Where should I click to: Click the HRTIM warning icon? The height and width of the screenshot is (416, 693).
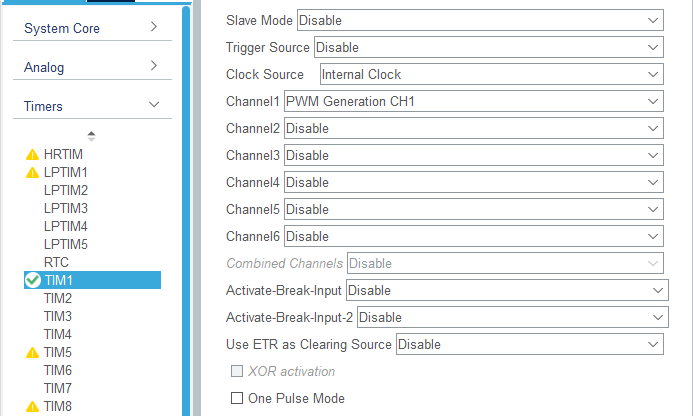point(32,155)
